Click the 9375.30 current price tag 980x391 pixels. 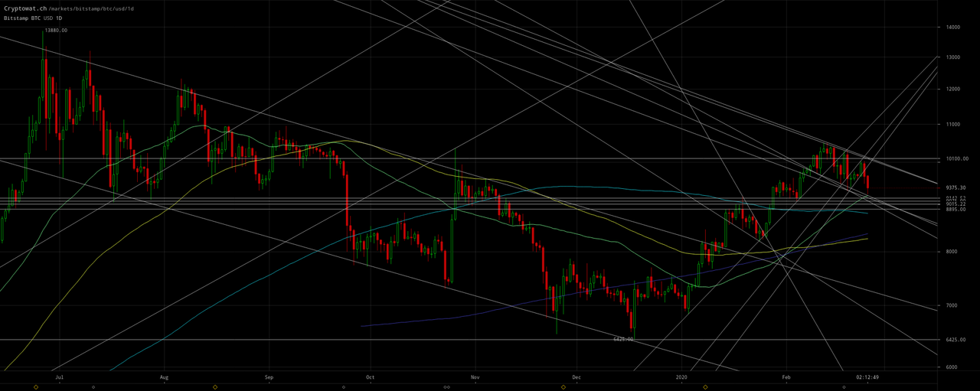coord(955,187)
